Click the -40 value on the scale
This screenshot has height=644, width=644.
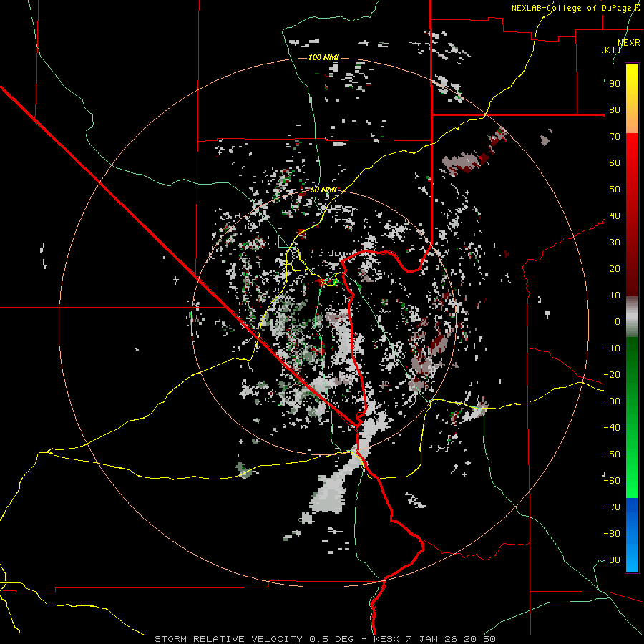(x=612, y=428)
